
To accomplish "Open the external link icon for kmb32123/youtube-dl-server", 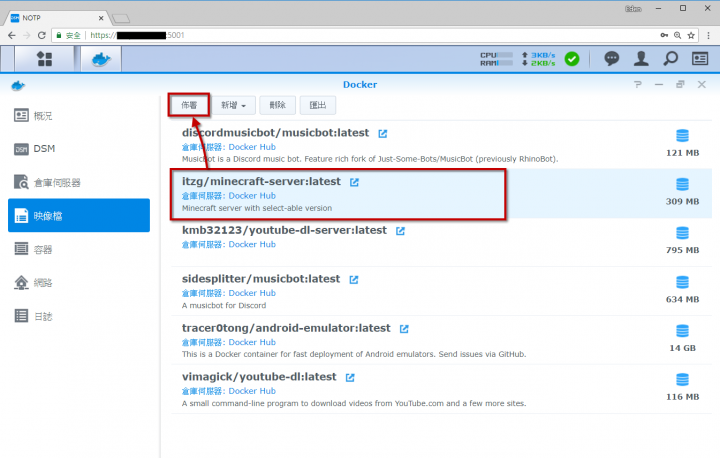I will (x=400, y=231).
